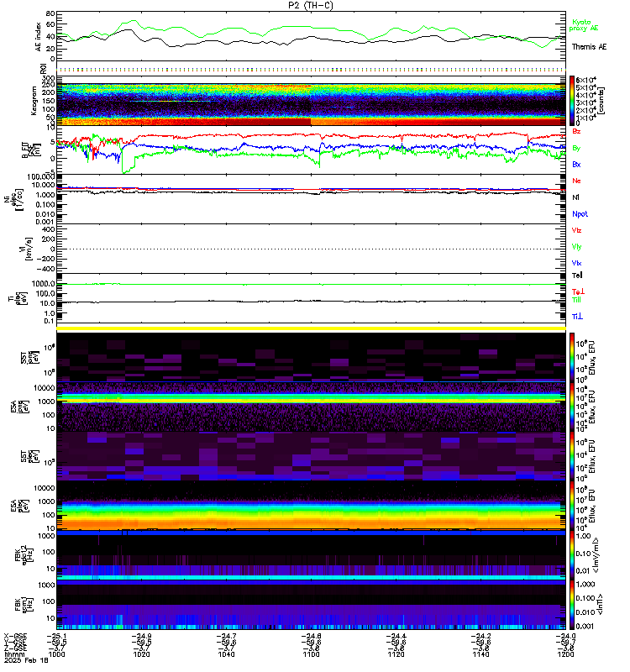Select the hhmm row label
The image size is (630, 672).
click(14, 654)
